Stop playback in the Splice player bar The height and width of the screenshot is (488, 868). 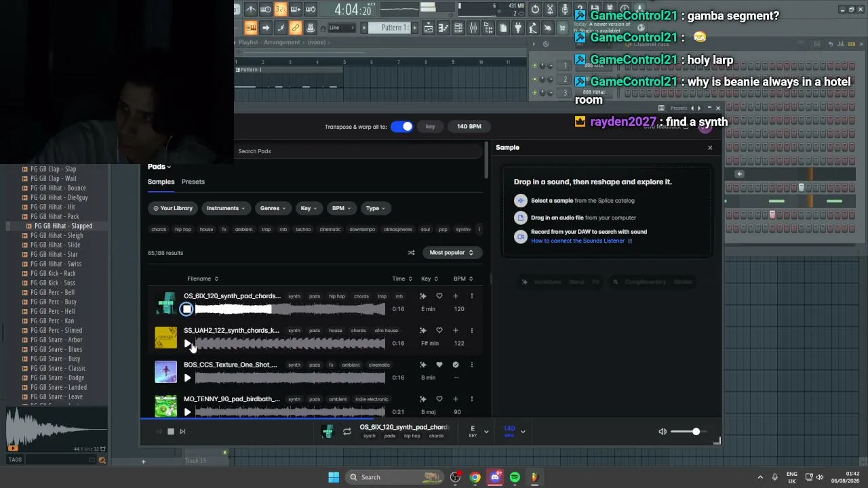171,432
